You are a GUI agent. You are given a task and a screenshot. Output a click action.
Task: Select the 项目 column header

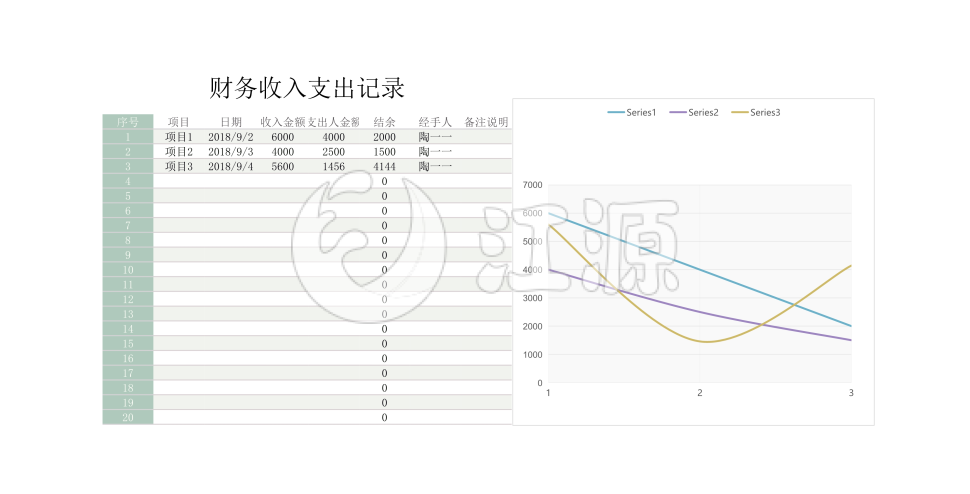click(x=179, y=122)
